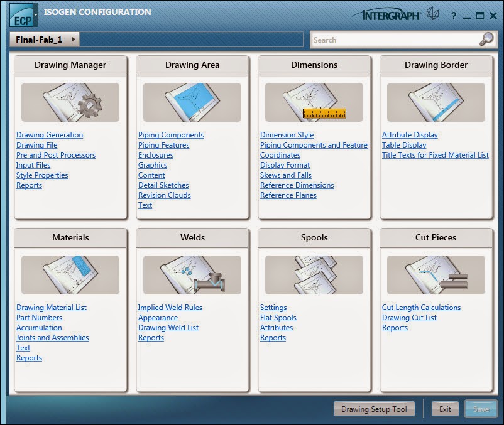Screen dimensions: 504x425
Task: Click the Final-Fab_1 breadcrumb label
Action: [39, 40]
